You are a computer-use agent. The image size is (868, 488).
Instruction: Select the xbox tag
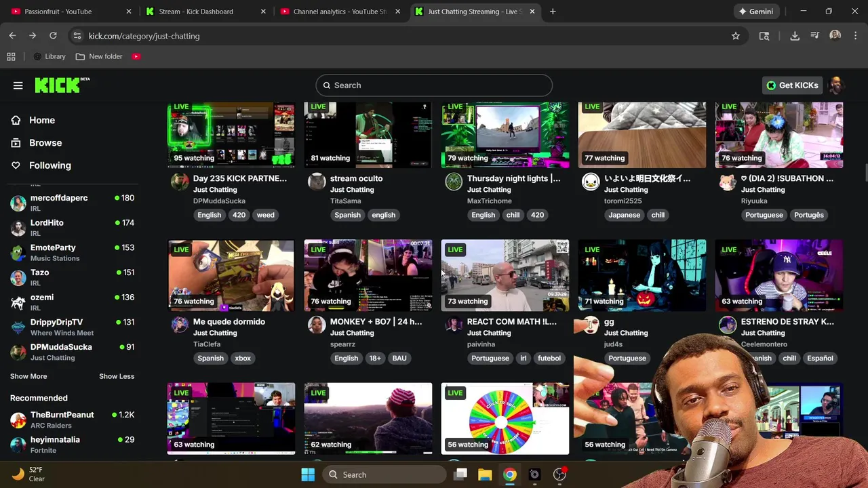coord(243,358)
